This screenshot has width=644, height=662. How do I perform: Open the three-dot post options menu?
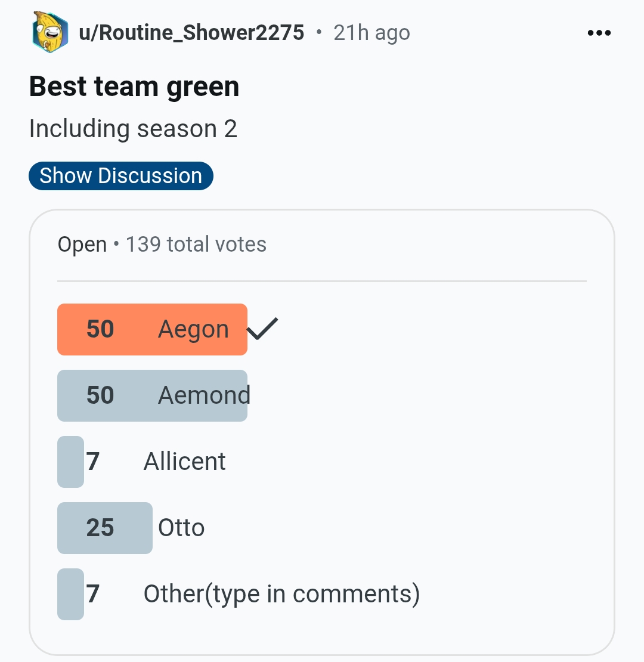(x=599, y=33)
